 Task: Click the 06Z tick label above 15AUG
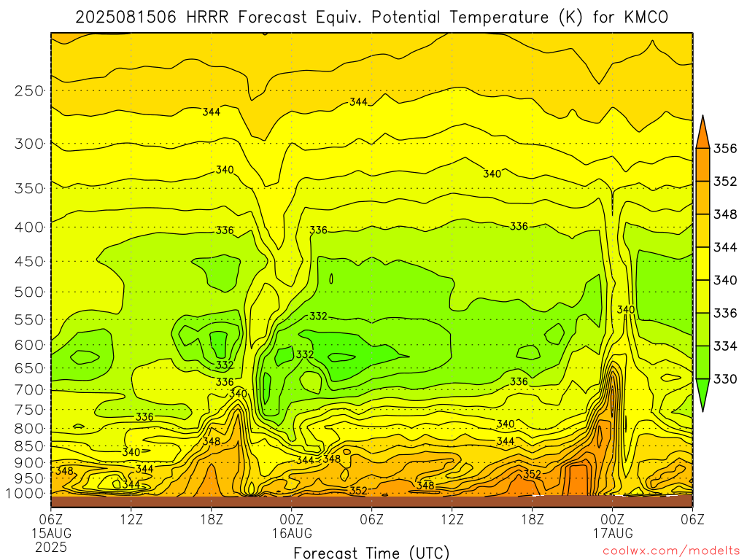(x=51, y=519)
